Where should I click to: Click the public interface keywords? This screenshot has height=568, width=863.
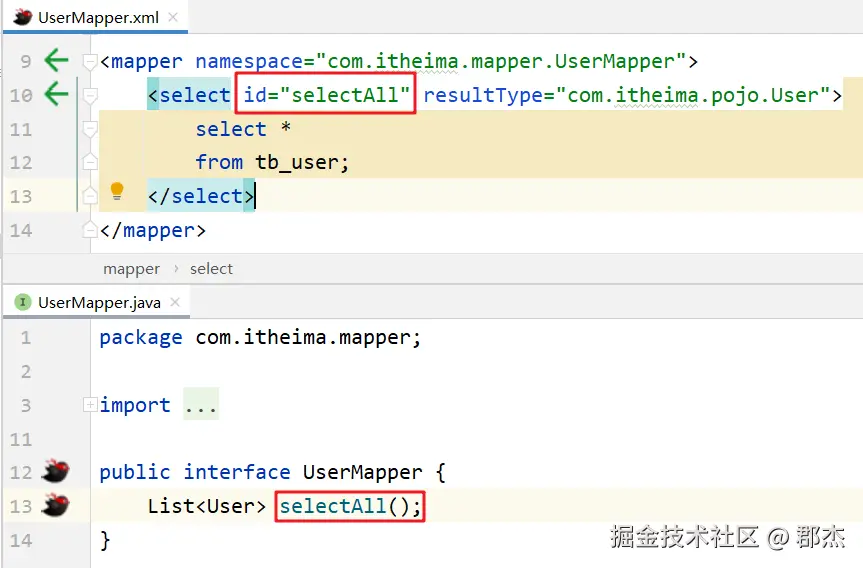195,472
